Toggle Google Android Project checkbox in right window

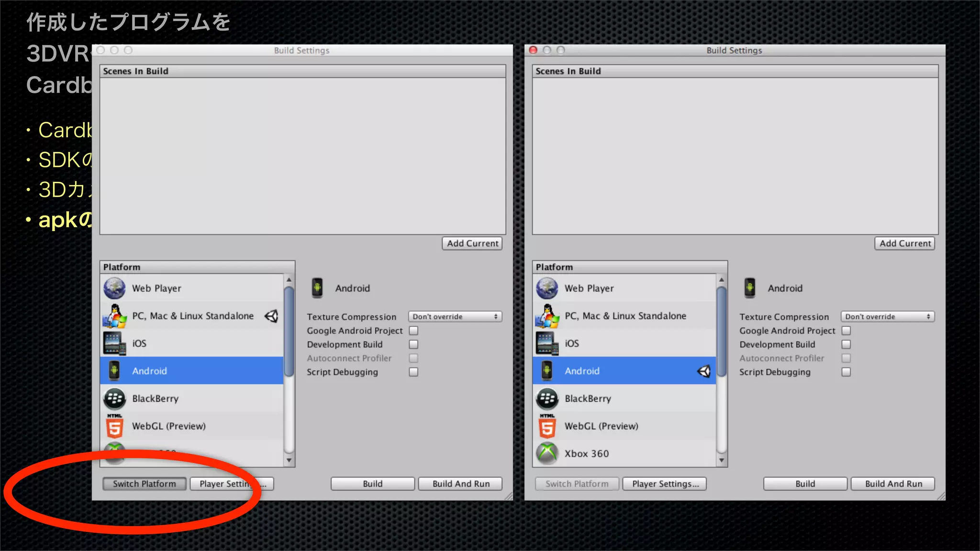point(846,331)
